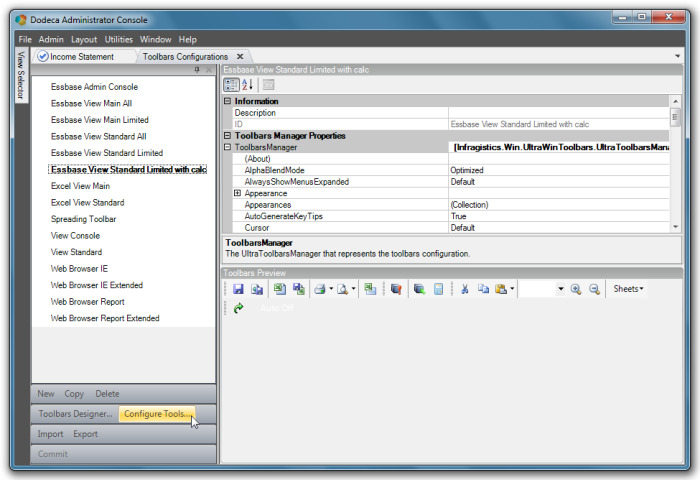This screenshot has width=700, height=480.
Task: Click the Configure Tools button
Action: pyautogui.click(x=156, y=414)
